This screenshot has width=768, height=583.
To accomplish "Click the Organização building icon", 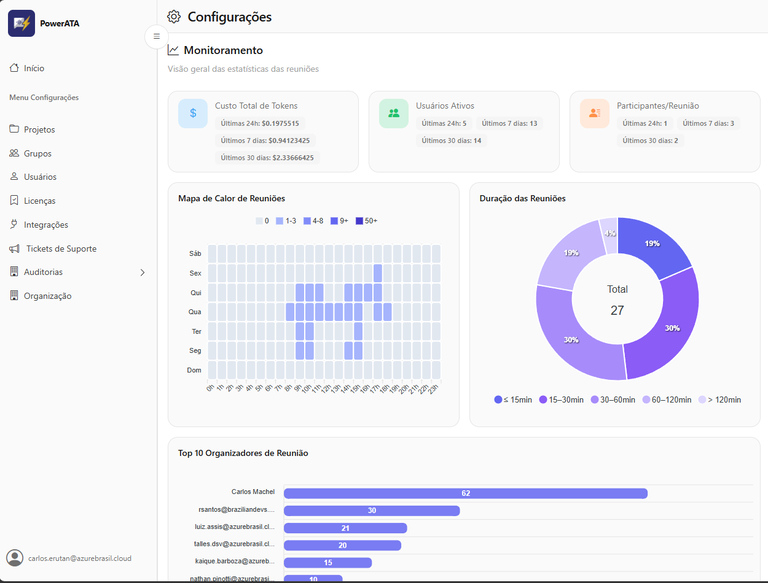I will (x=14, y=295).
